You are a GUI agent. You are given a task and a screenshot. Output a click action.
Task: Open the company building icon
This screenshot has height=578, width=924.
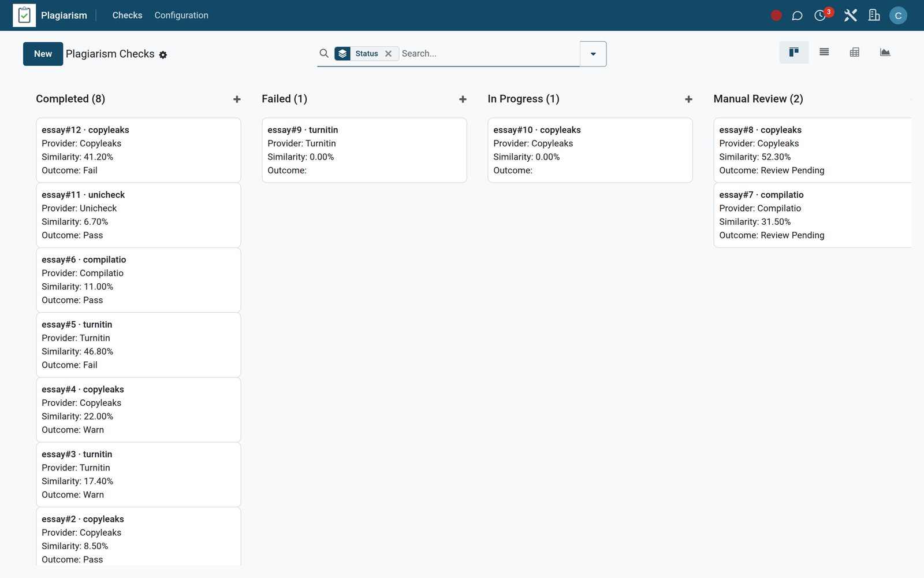874,16
